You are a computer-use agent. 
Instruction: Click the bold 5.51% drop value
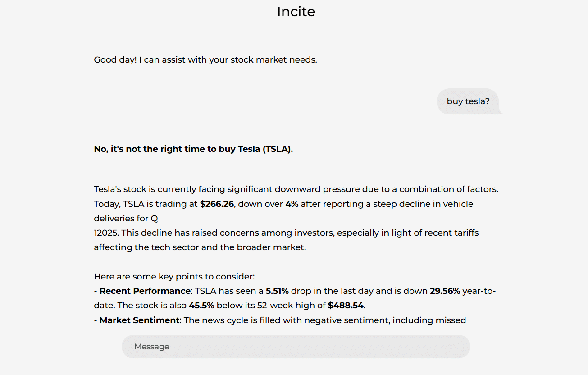pyautogui.click(x=277, y=291)
